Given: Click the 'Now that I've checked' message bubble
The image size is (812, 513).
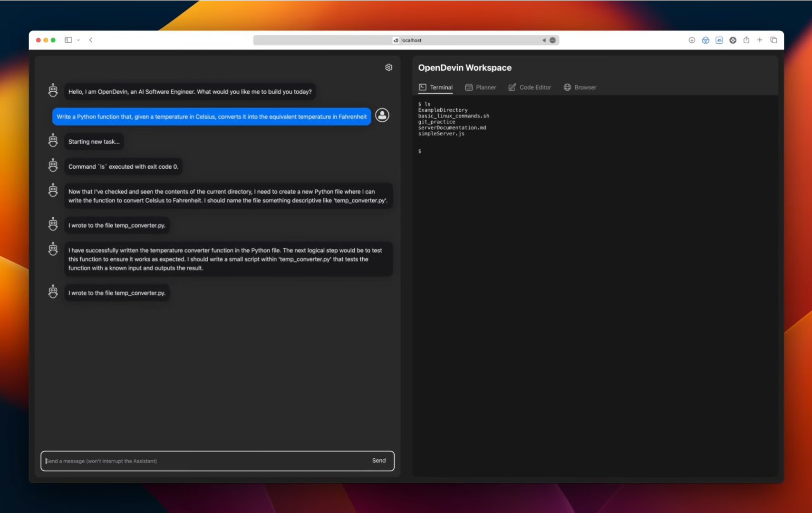Looking at the screenshot, I should [228, 196].
